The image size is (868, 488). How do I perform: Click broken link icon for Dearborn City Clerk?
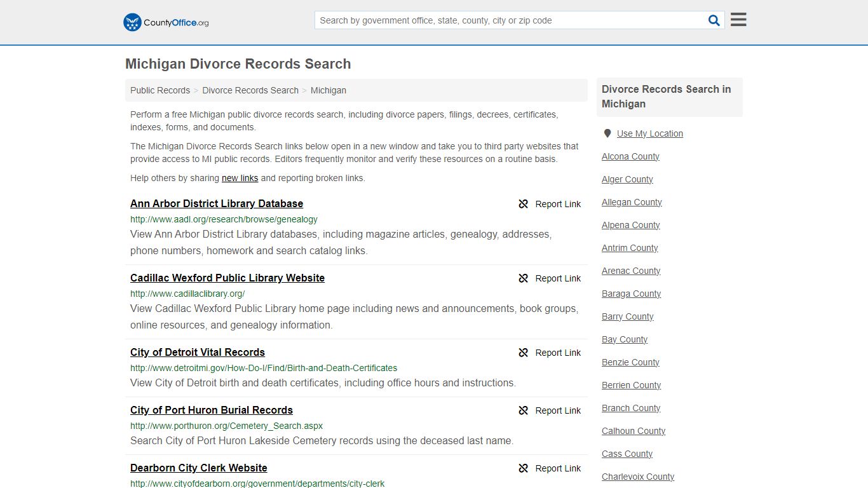(524, 468)
